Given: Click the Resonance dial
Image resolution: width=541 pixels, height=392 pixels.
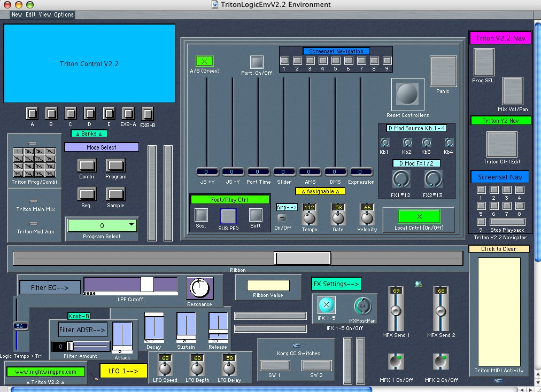Looking at the screenshot, I should tap(200, 288).
